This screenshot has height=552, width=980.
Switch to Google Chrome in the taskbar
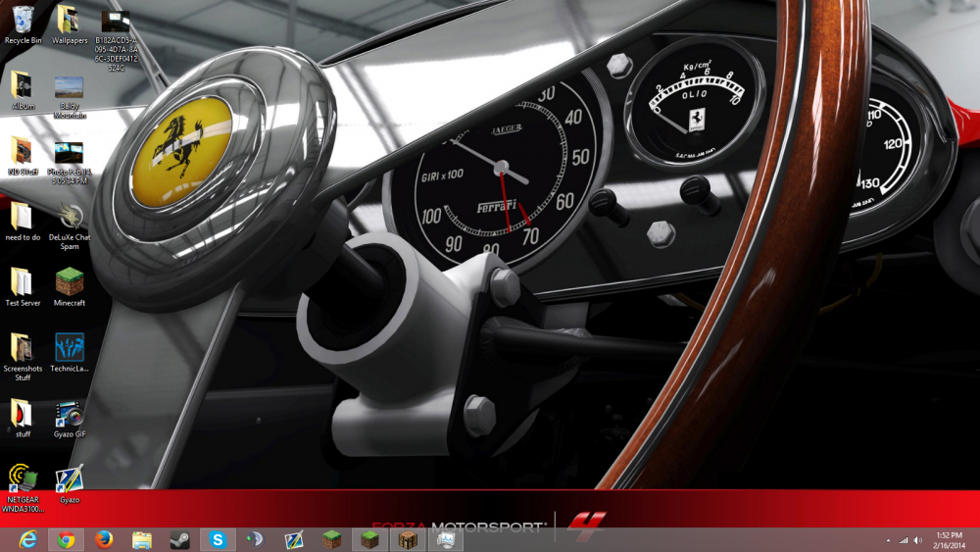pos(67,539)
